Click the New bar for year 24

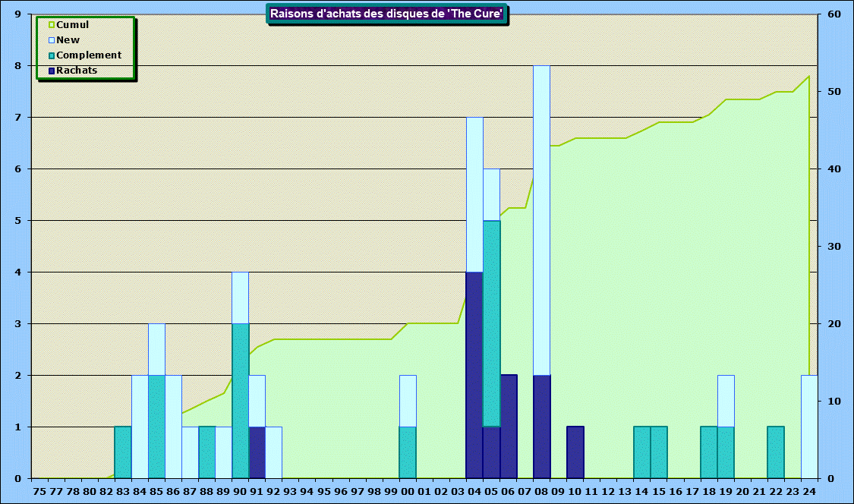click(x=809, y=427)
